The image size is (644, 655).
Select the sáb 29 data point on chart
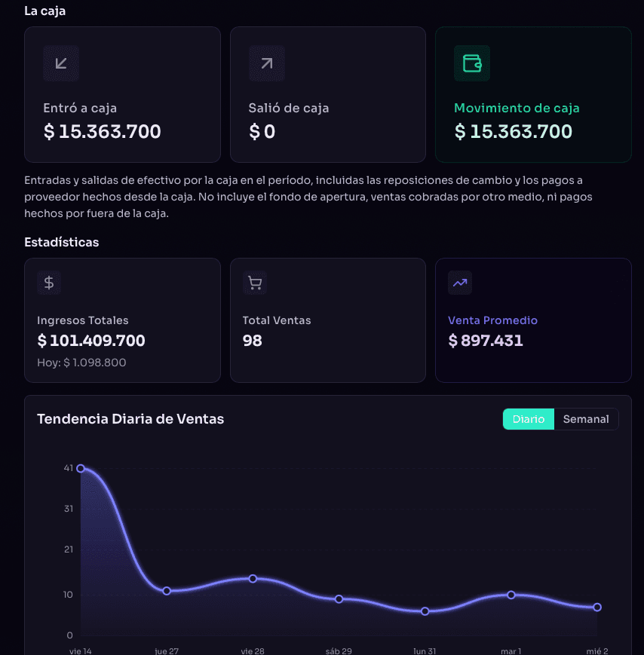(x=339, y=599)
